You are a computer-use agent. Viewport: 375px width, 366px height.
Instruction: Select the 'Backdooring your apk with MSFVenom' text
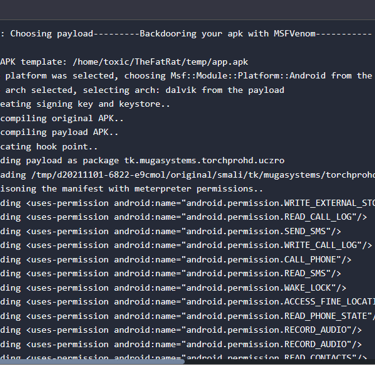point(227,34)
